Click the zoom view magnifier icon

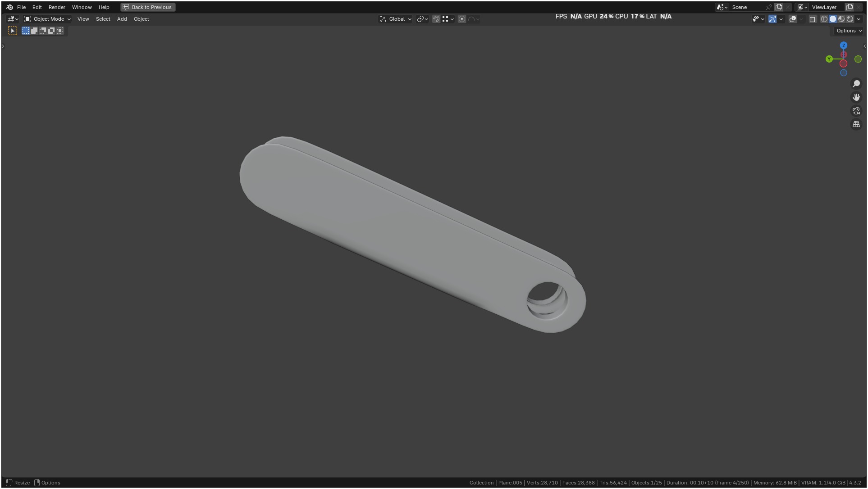(x=856, y=84)
